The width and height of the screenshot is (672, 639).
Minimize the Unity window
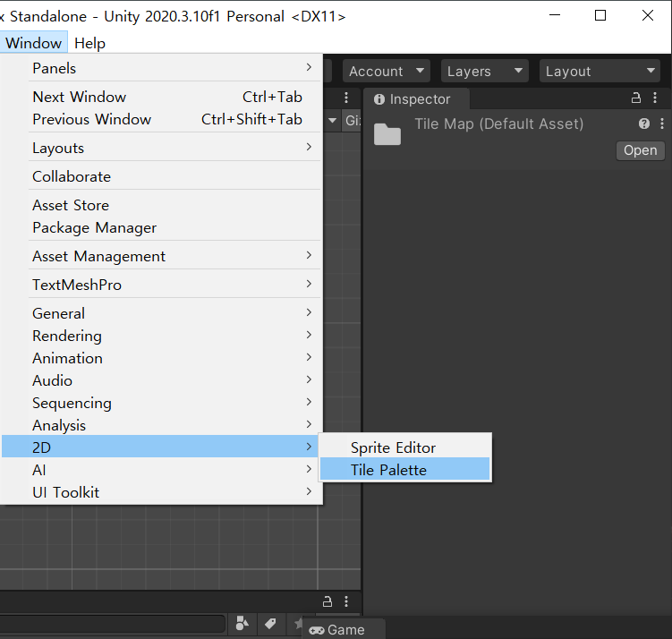555,16
